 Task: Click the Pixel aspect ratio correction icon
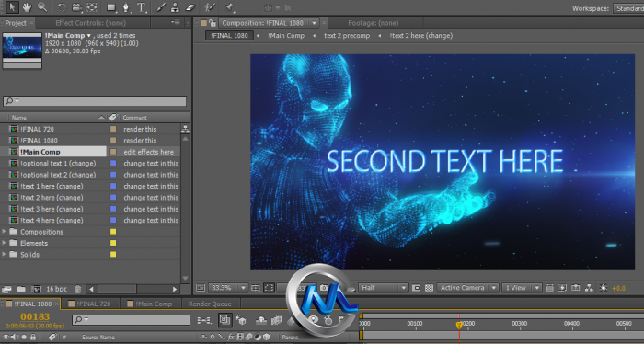pos(550,288)
